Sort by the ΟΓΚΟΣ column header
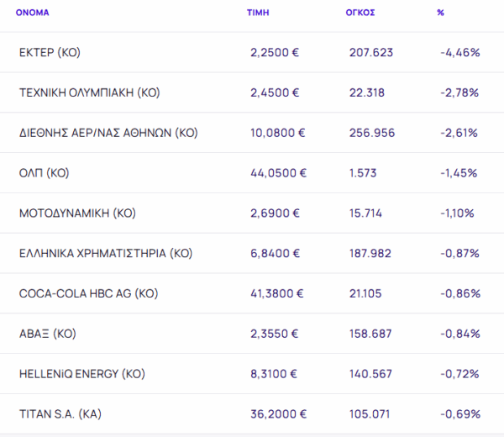Screen dimensions: 504x437 (x=360, y=13)
